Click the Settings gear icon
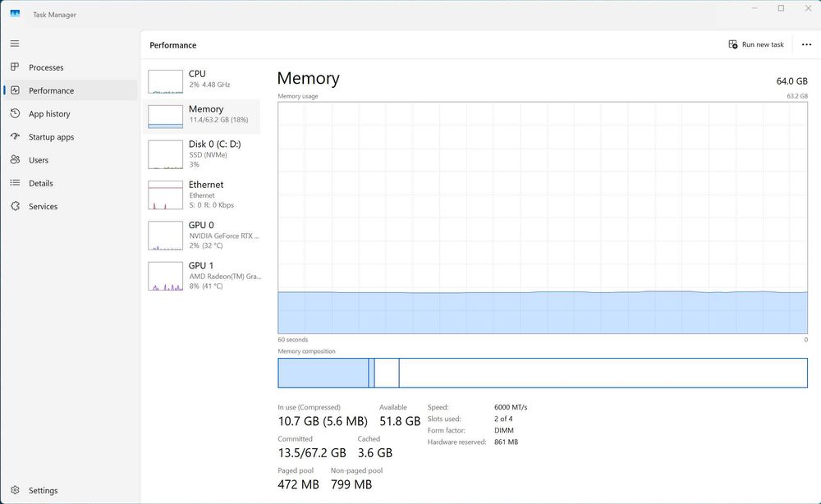Viewport: 821px width, 504px height. pyautogui.click(x=15, y=490)
